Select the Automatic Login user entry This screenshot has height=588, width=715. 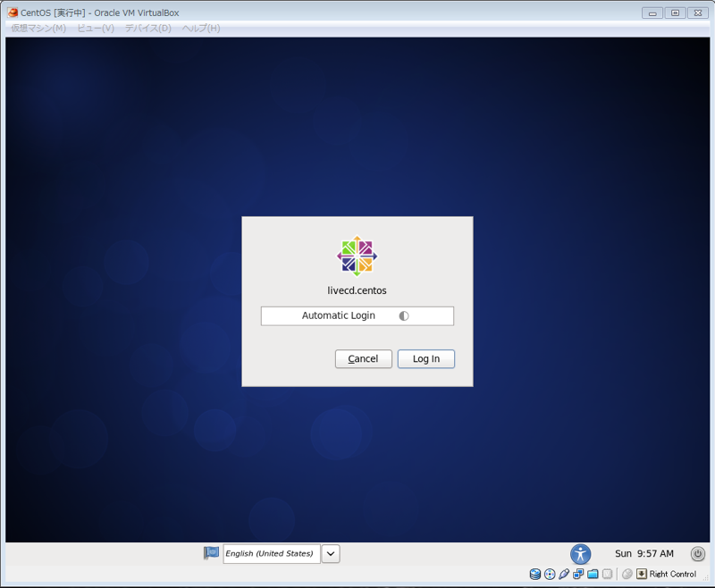(x=357, y=315)
